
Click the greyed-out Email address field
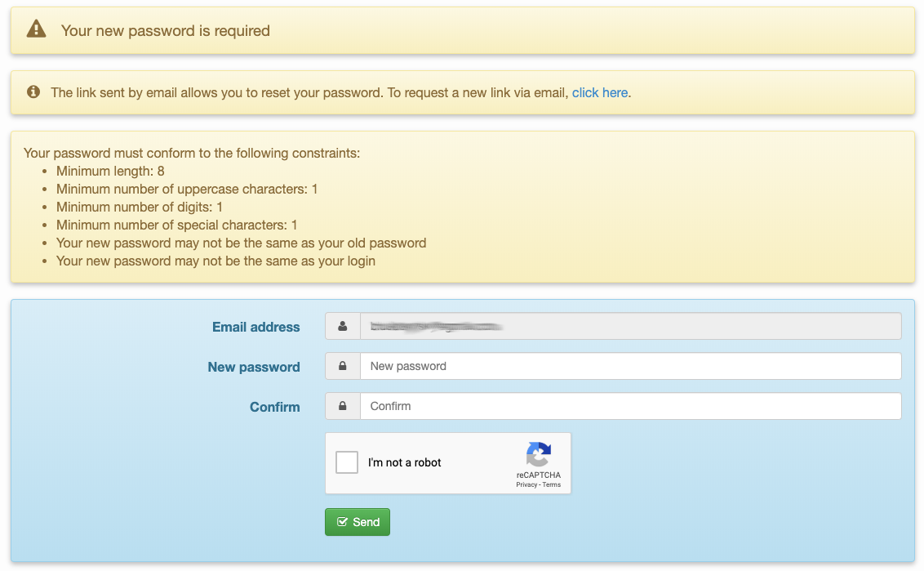coord(630,327)
